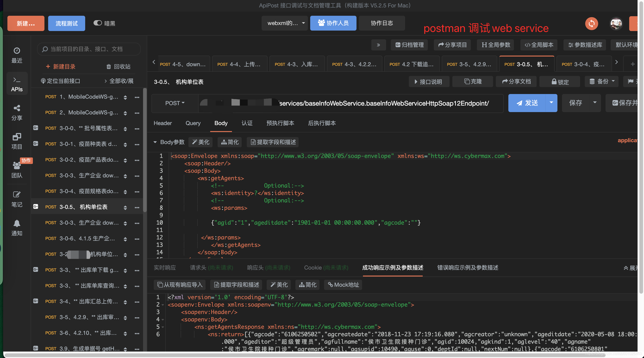The image size is (644, 358).
Task: Open the 发送 send options dropdown arrow
Action: click(x=551, y=103)
